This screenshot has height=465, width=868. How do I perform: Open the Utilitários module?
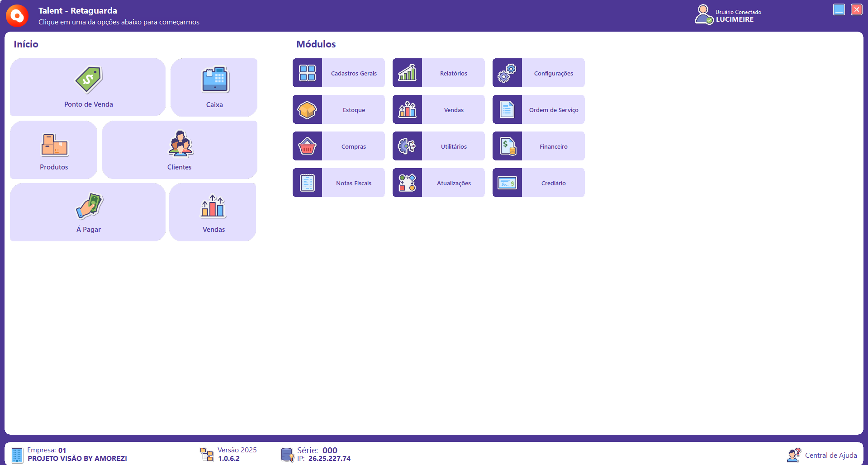453,146
